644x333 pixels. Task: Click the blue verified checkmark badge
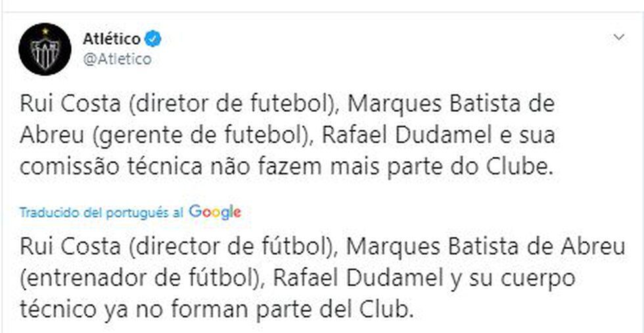tap(153, 39)
